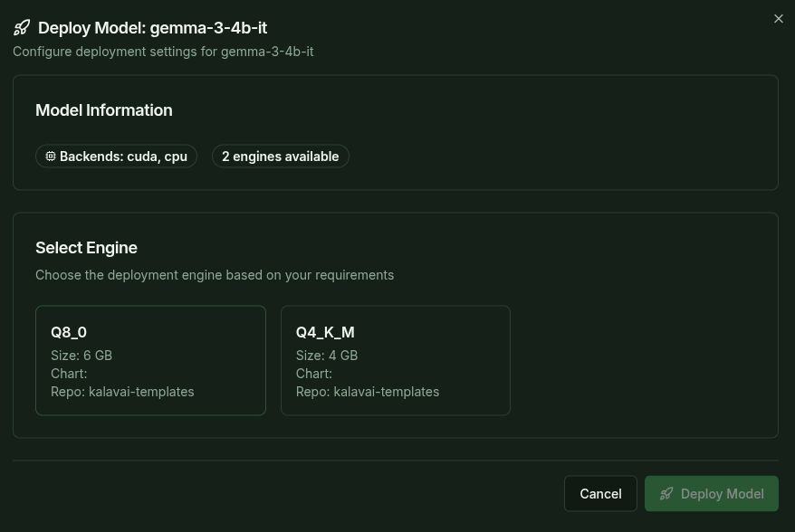This screenshot has height=532, width=795.
Task: Close the deploy dialog with the X icon
Action: [x=778, y=19]
